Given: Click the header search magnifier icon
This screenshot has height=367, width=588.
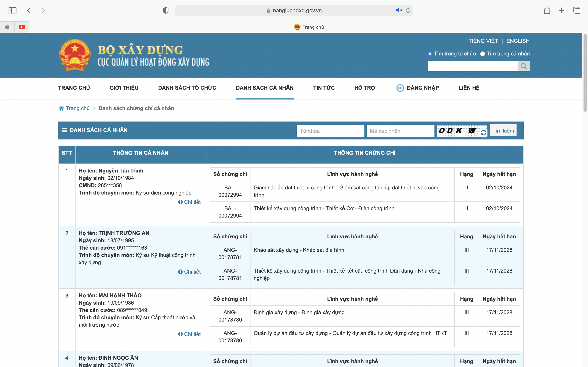Looking at the screenshot, I should 523,66.
